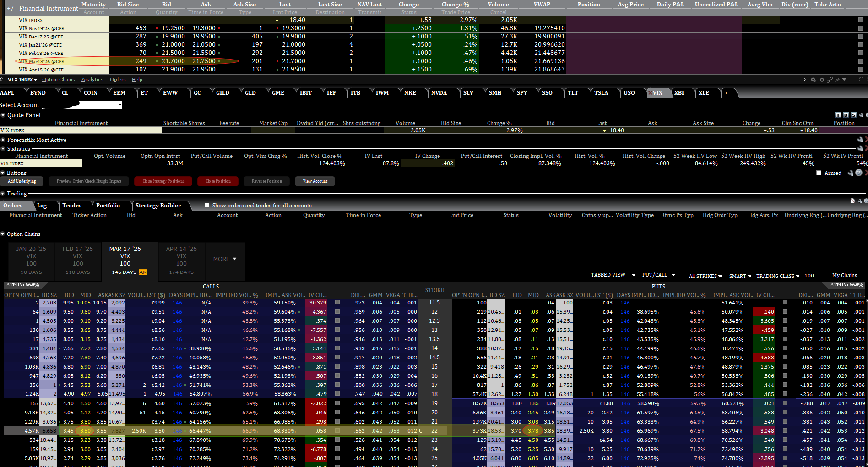
Task: Open the chat feedback icon in title bar
Action: (x=814, y=80)
